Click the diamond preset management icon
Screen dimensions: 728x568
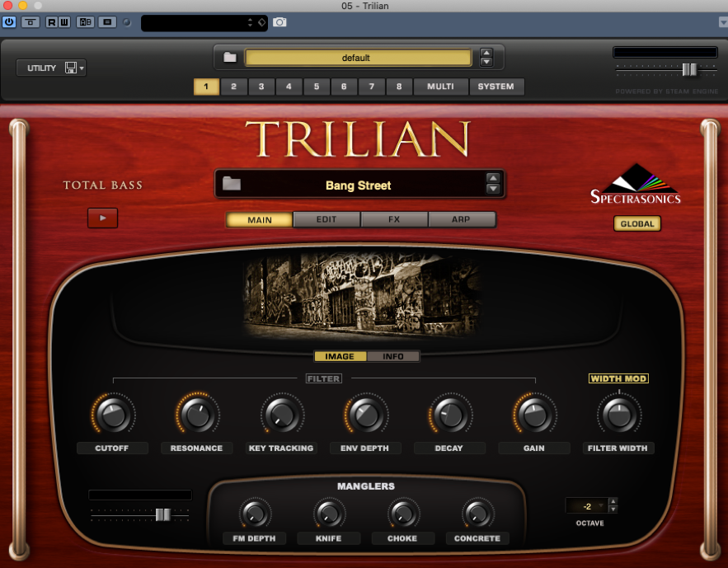262,22
